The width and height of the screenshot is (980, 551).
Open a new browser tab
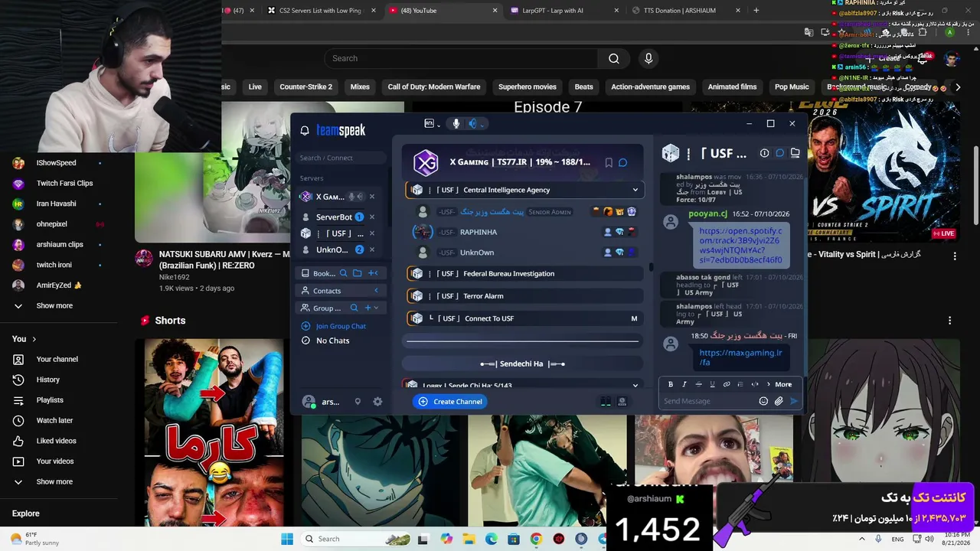pos(756,11)
